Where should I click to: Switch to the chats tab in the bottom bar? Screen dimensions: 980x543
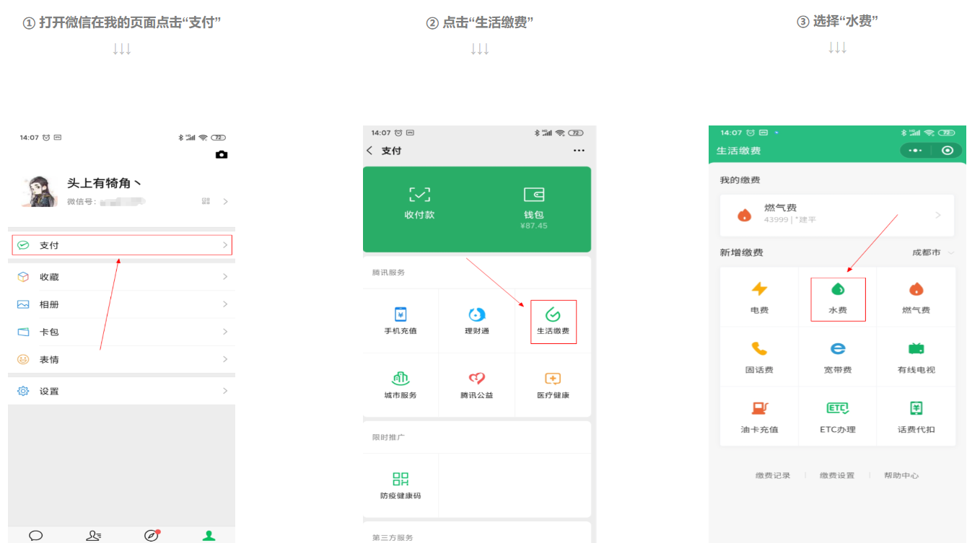35,535
